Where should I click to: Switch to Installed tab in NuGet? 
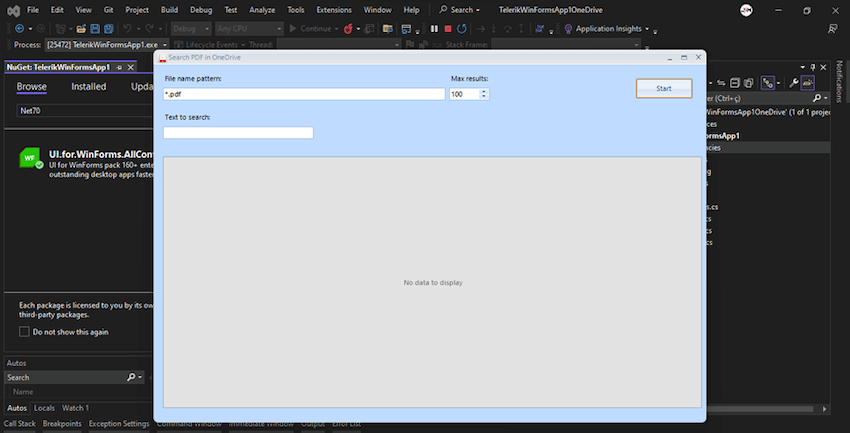click(x=89, y=87)
